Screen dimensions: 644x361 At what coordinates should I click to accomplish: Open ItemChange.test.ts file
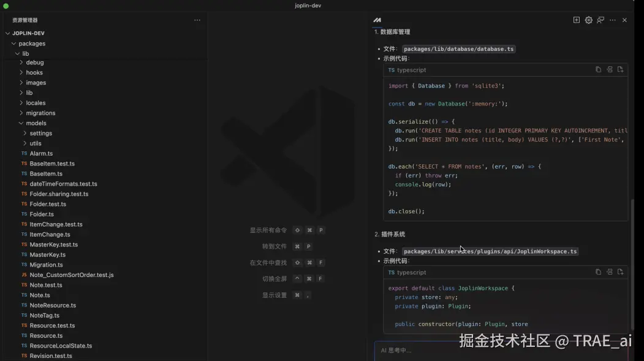coord(56,224)
